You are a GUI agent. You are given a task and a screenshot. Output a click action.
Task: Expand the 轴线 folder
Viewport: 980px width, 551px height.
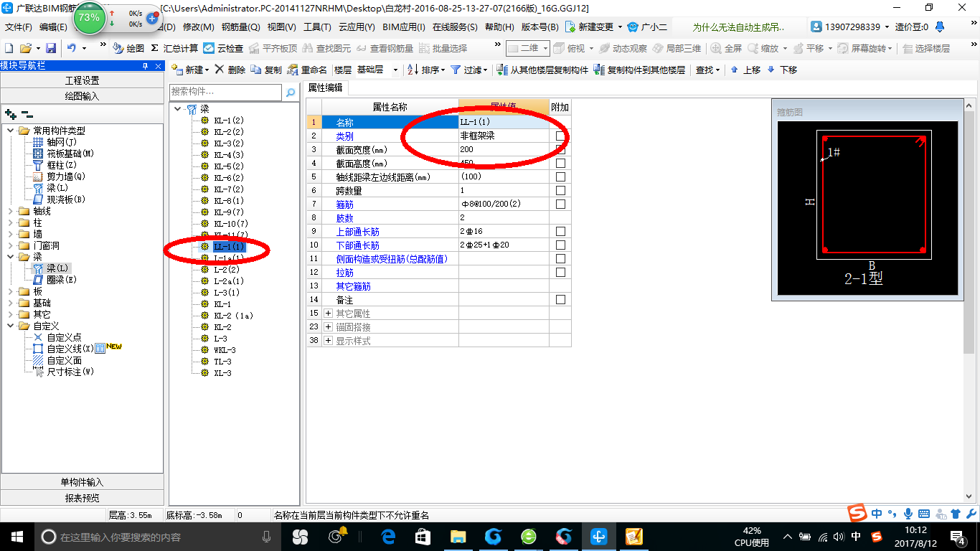[x=11, y=211]
